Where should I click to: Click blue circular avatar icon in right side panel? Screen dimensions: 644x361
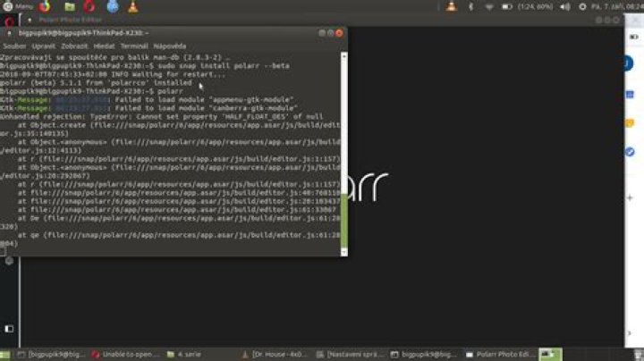[x=628, y=63]
